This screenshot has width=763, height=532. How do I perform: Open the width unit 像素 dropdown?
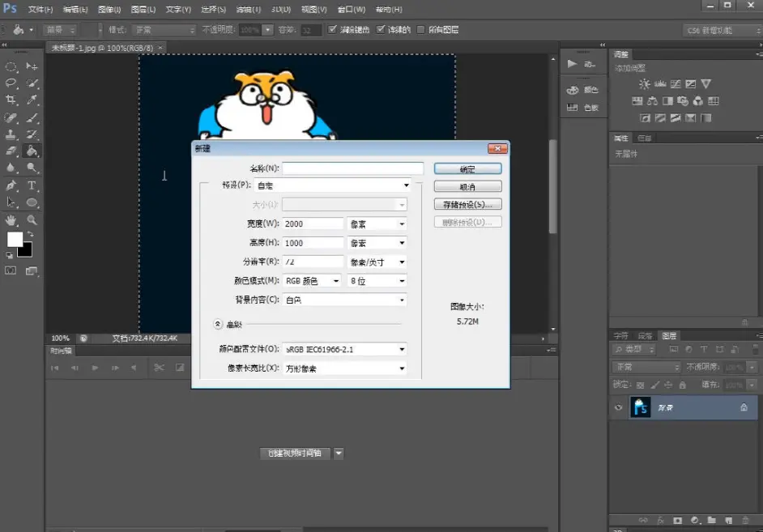(x=377, y=223)
